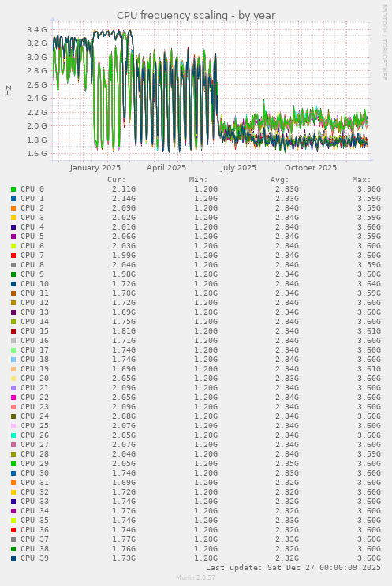Click the graph title 'CPU frequency scaling - by year'
Image resolution: width=392 pixels, height=586 pixels.
pos(196,16)
